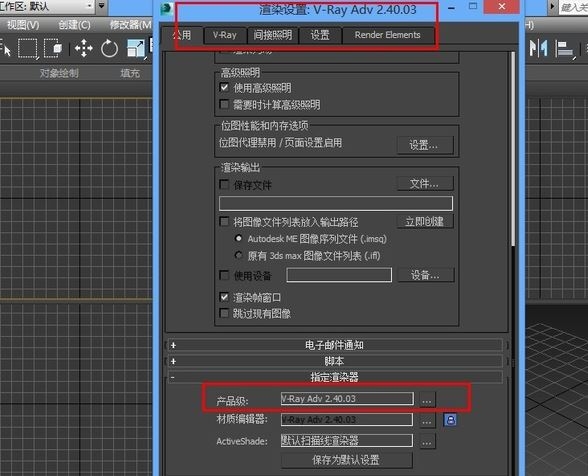Select Autodesk ME 图像序列文件 (.imsq) radio
This screenshot has height=476, width=588.
238,239
